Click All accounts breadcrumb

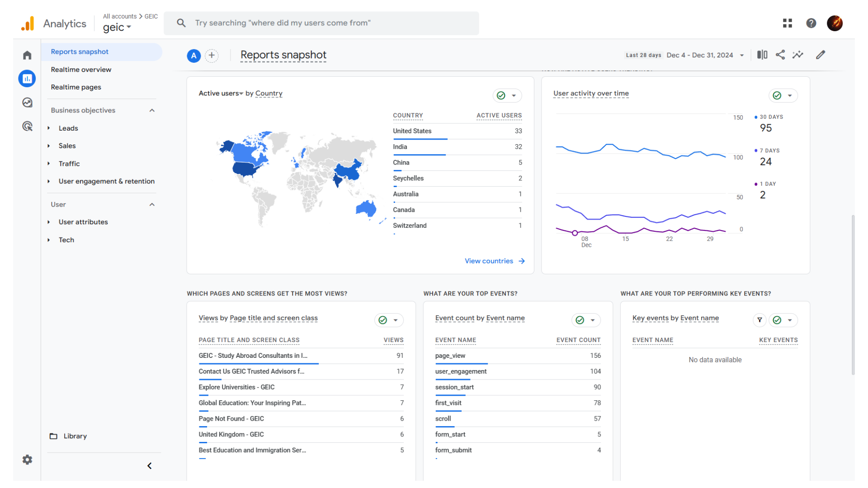(119, 16)
